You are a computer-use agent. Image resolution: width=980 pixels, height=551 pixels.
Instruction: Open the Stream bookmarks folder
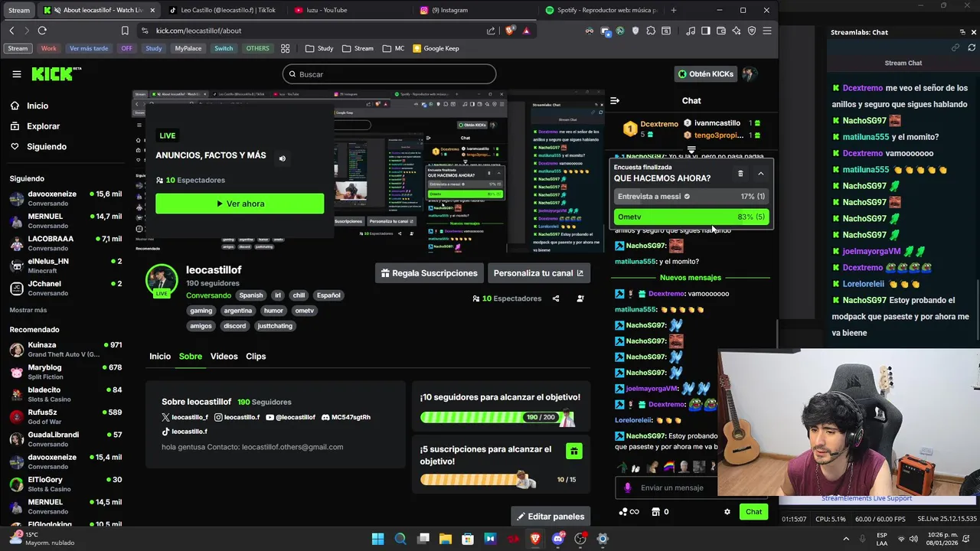click(x=358, y=48)
